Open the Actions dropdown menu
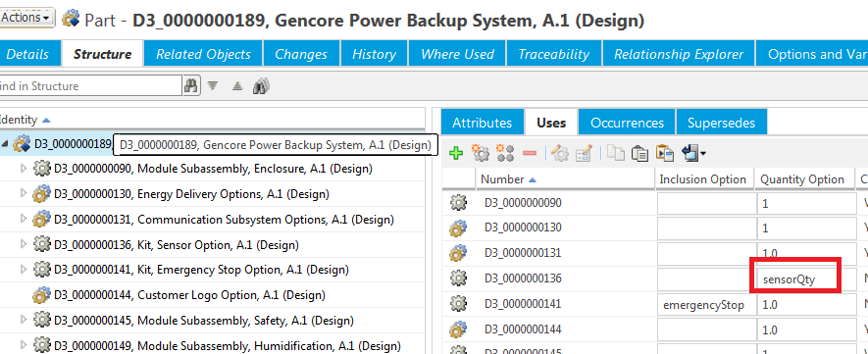 pyautogui.click(x=26, y=18)
